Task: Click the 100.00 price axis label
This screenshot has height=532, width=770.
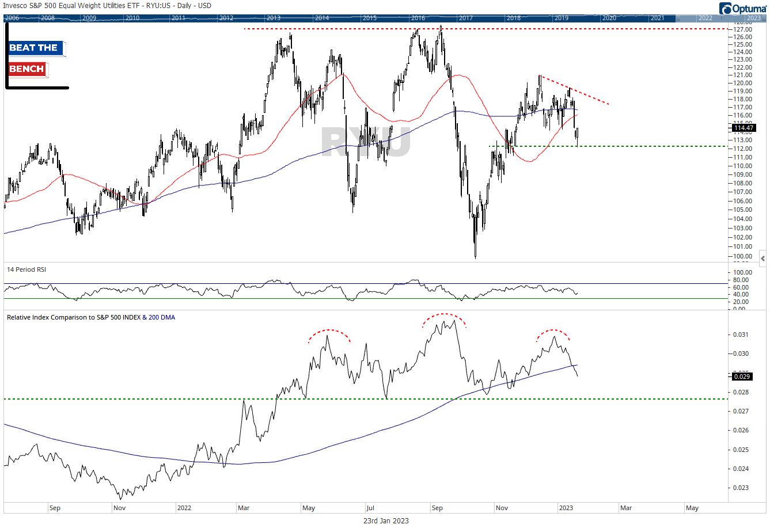Action: pyautogui.click(x=744, y=256)
